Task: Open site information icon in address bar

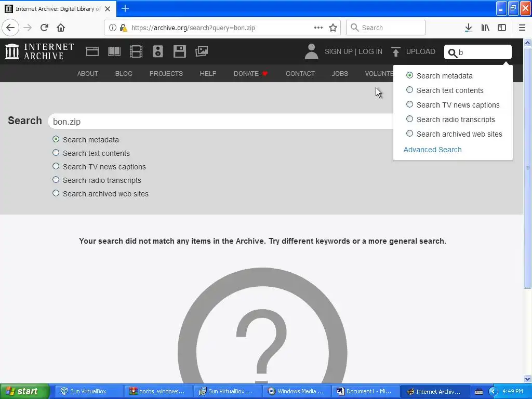Action: (x=112, y=28)
